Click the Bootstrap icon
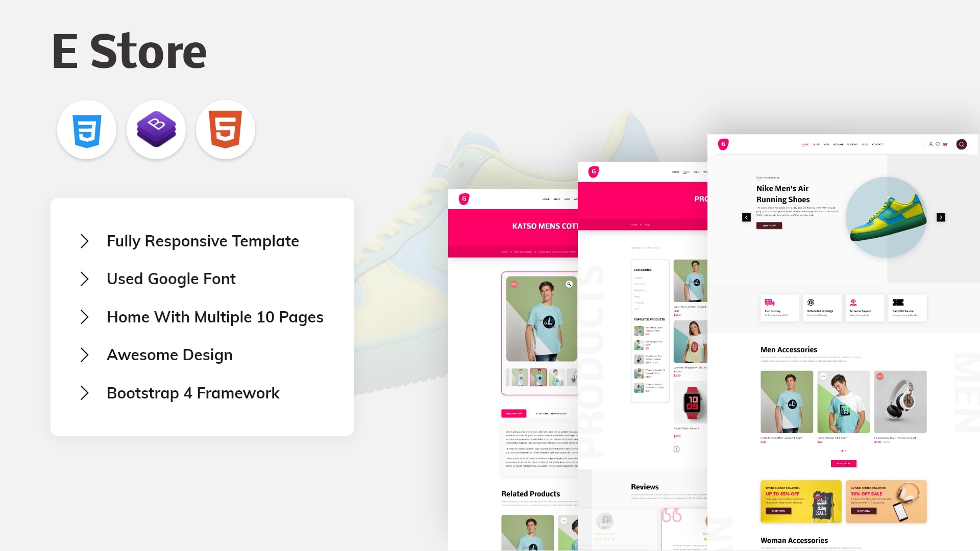Viewport: 980px width, 551px height. click(156, 129)
